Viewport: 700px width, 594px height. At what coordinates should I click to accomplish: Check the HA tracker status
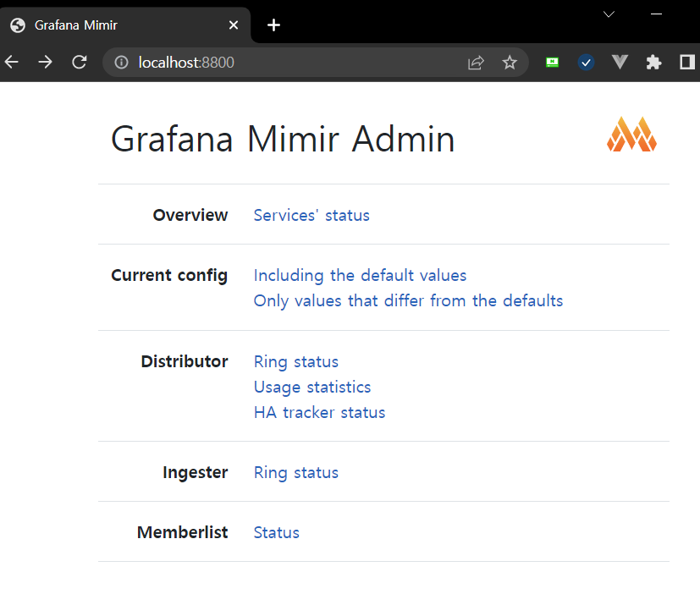click(x=319, y=412)
